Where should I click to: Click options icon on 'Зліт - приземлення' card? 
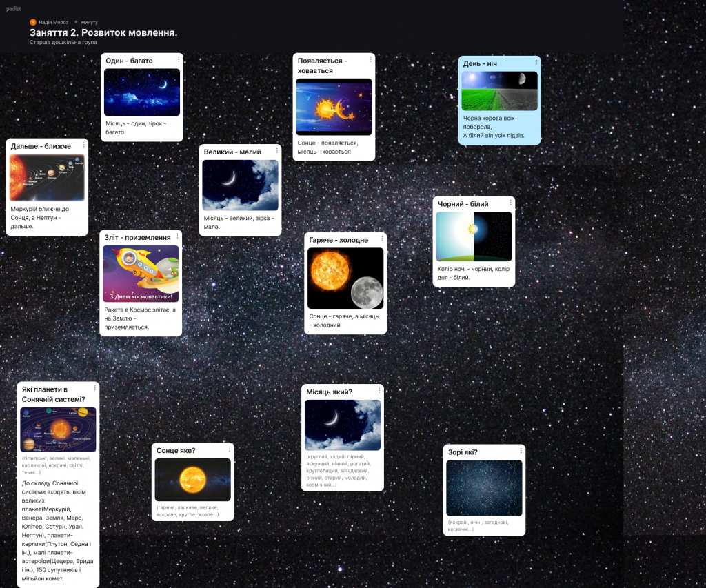[x=177, y=236]
